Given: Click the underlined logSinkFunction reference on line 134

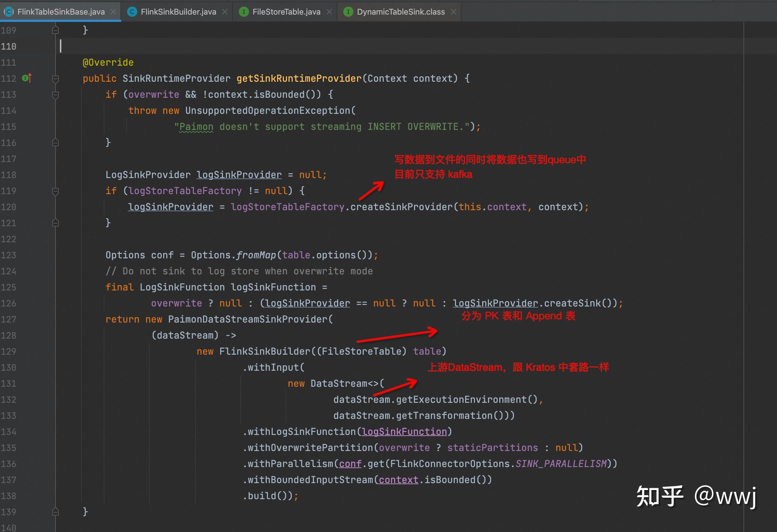Looking at the screenshot, I should pyautogui.click(x=404, y=432).
